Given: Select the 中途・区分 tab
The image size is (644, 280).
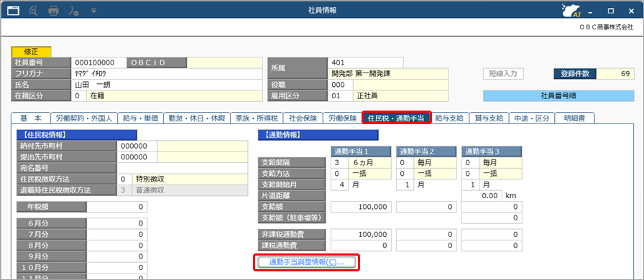Looking at the screenshot, I should [x=531, y=118].
